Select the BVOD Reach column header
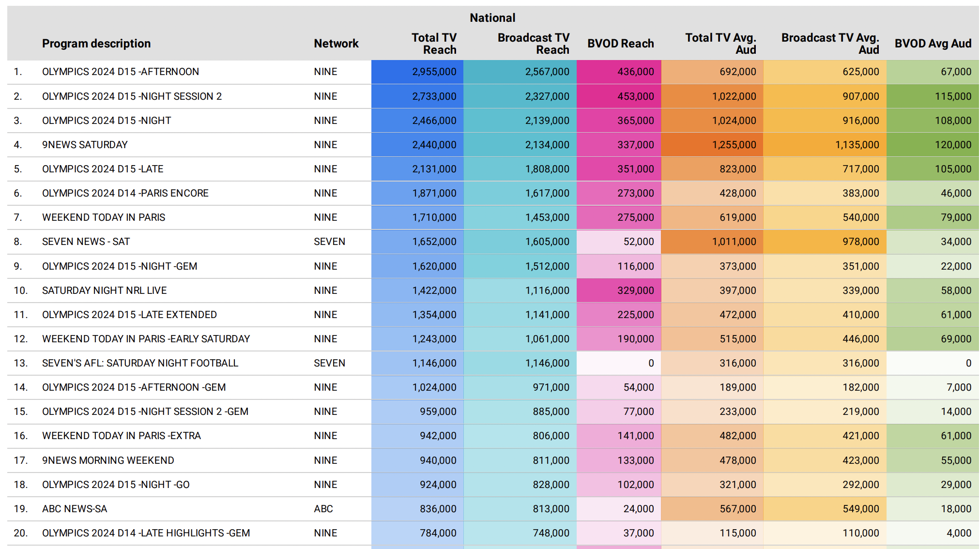 coord(620,44)
